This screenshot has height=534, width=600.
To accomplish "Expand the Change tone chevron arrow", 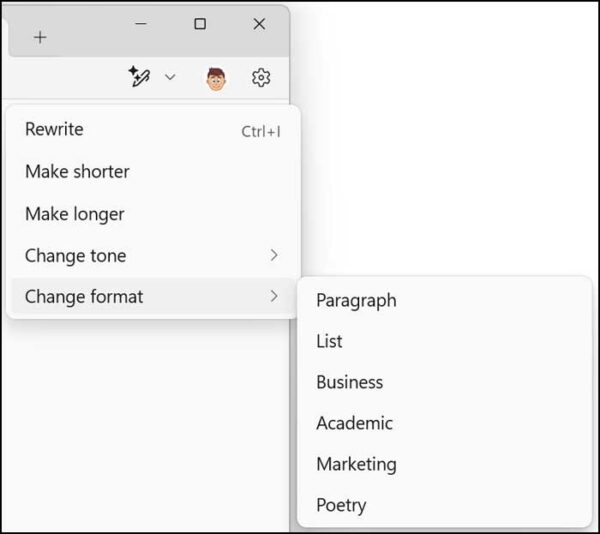I will click(x=274, y=255).
